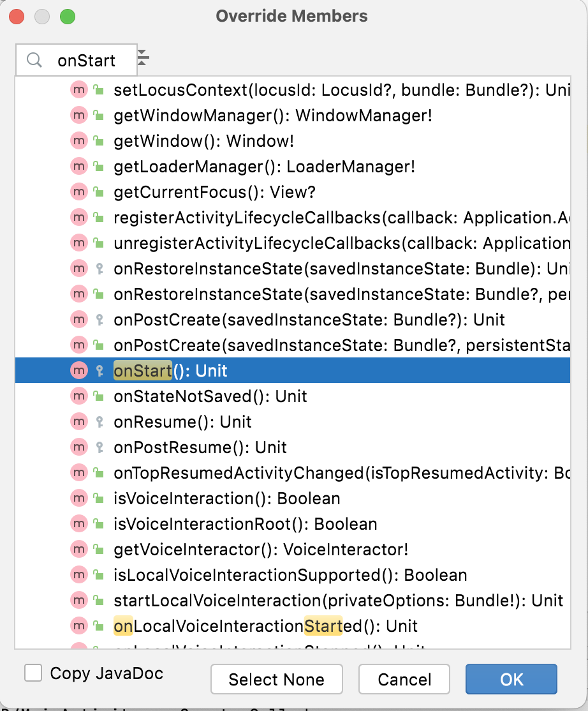The height and width of the screenshot is (711, 588).
Task: Click the Cancel button
Action: tap(404, 679)
